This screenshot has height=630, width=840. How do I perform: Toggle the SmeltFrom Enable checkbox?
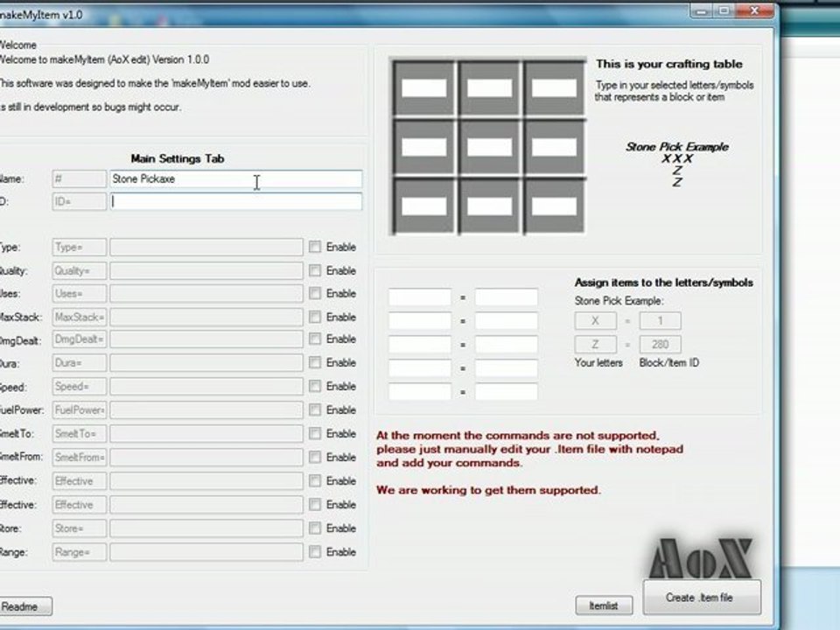(315, 457)
